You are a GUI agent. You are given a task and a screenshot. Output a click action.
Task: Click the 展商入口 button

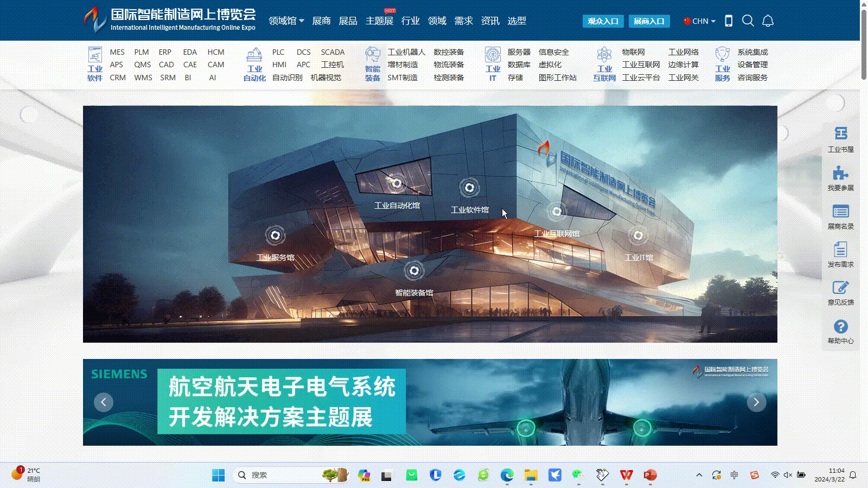(x=649, y=21)
